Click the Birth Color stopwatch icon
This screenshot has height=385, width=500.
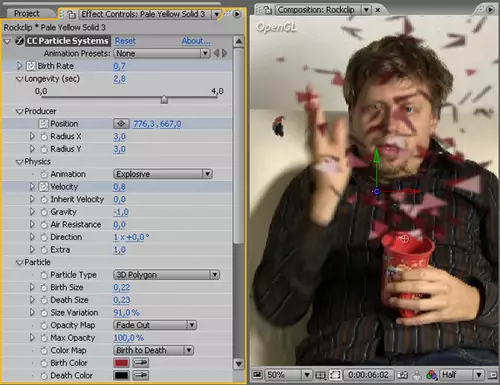(x=44, y=363)
